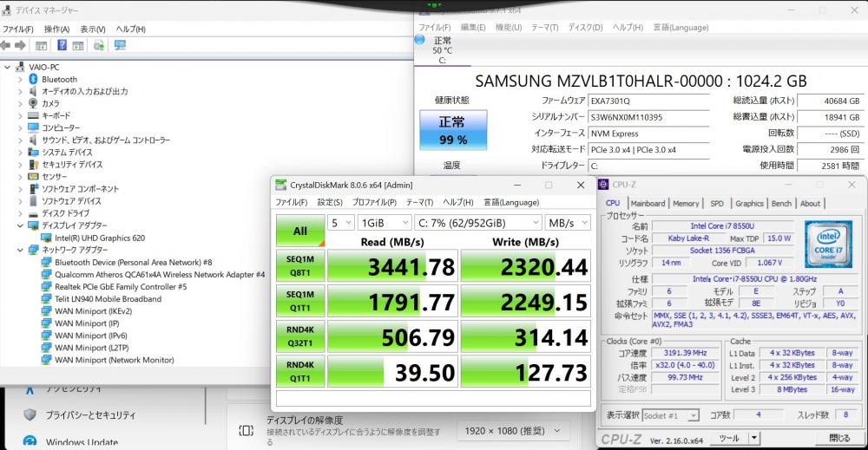
Task: Open the ツール dropdown arrow in CPU-Z
Action: click(x=753, y=438)
